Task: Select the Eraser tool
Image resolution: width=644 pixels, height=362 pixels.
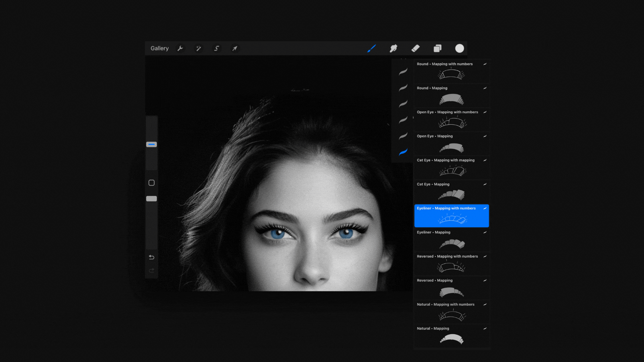Action: pos(415,48)
